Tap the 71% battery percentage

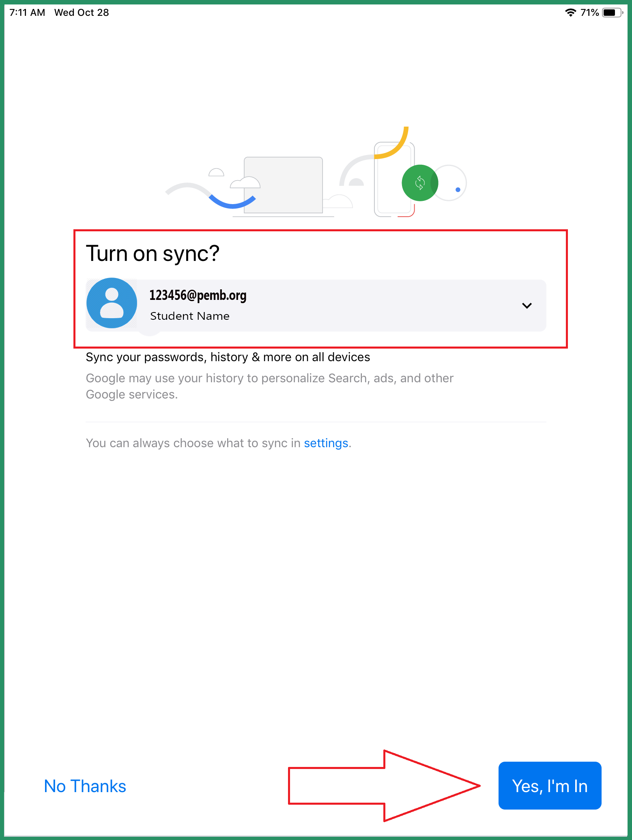click(589, 13)
